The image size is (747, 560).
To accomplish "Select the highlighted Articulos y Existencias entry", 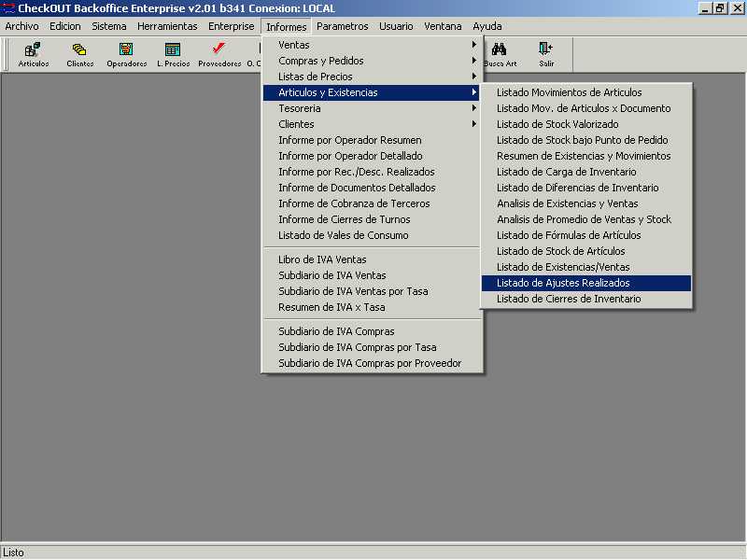I will (371, 92).
